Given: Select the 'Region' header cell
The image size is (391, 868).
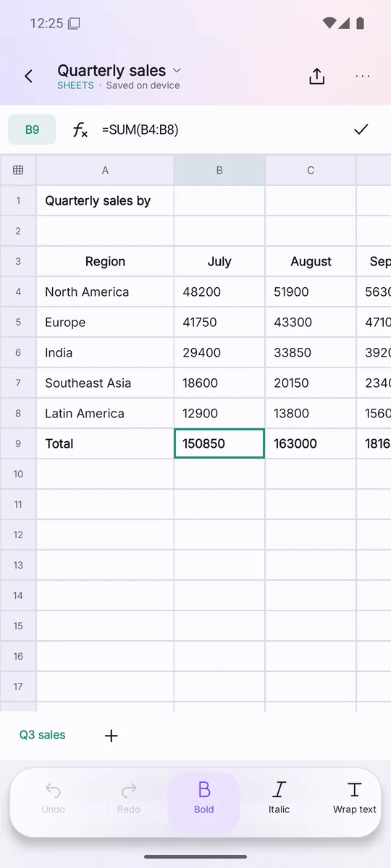Looking at the screenshot, I should [x=105, y=261].
